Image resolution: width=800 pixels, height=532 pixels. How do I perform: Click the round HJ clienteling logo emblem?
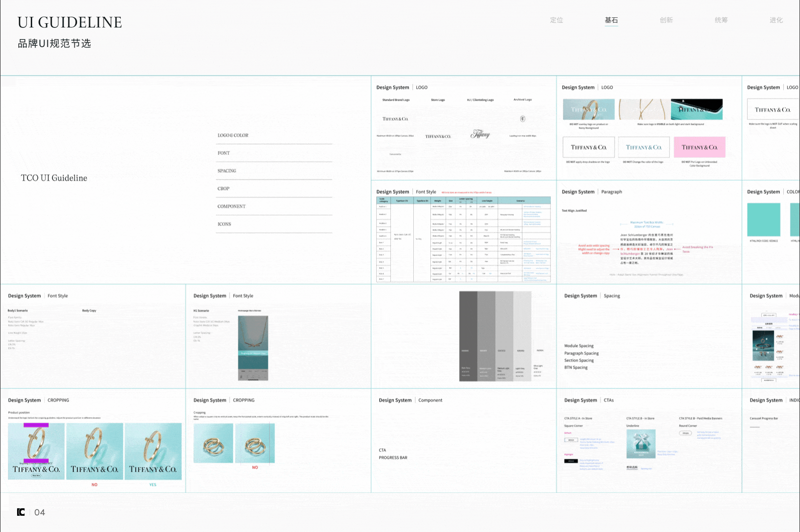point(522,119)
